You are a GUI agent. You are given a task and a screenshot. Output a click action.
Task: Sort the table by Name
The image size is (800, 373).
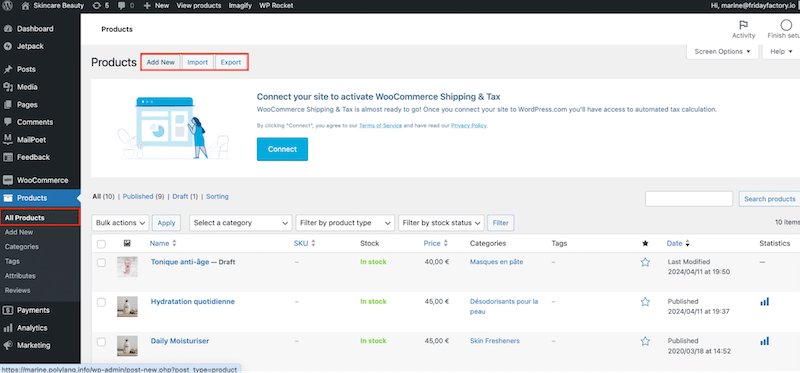coord(163,243)
